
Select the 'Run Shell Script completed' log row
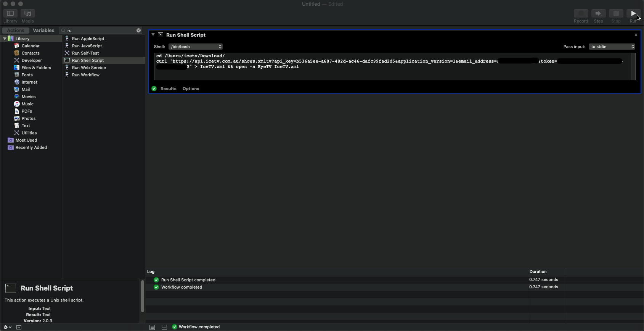point(394,280)
